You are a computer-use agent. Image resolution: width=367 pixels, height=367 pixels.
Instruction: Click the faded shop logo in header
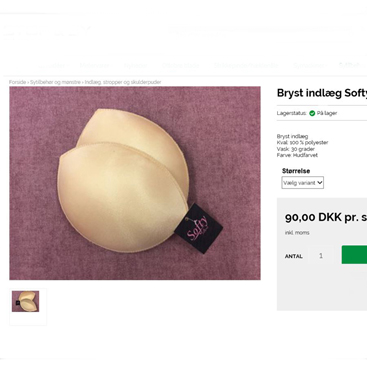(47, 32)
